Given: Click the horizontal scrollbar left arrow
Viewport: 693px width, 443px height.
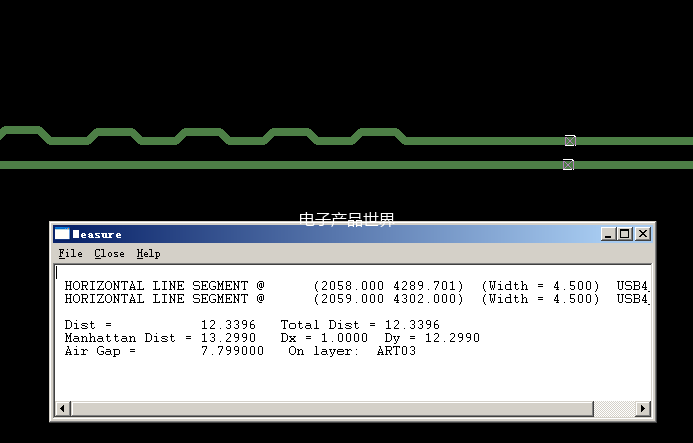Looking at the screenshot, I should coord(62,409).
